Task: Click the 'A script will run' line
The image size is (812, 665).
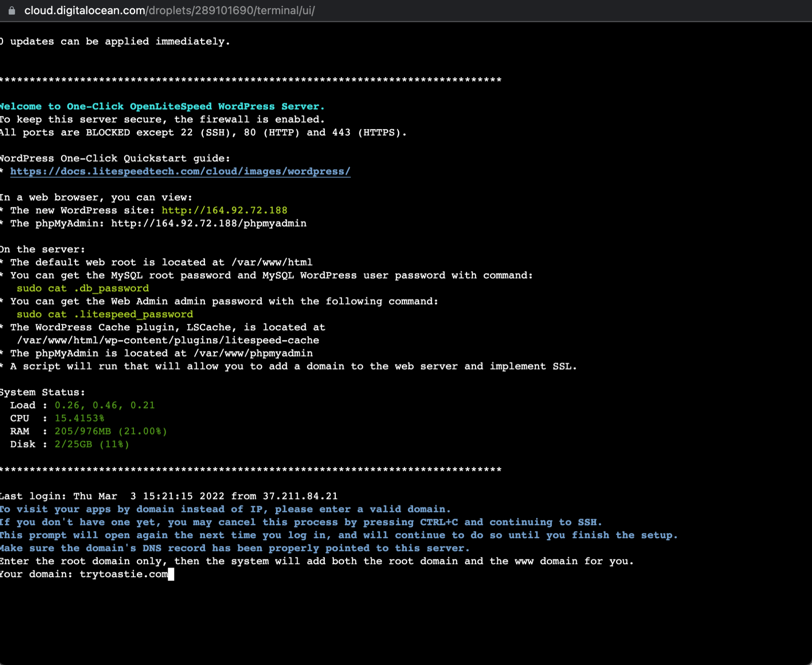Action: point(289,367)
